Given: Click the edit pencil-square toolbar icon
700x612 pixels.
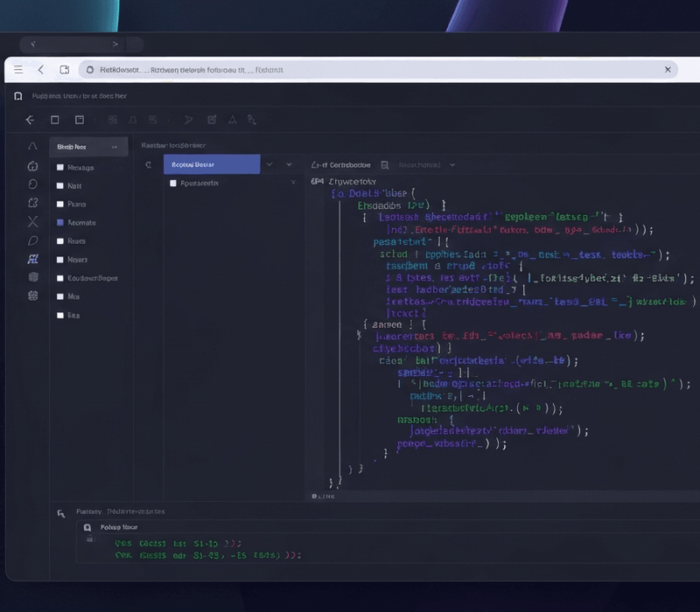Looking at the screenshot, I should (x=212, y=120).
